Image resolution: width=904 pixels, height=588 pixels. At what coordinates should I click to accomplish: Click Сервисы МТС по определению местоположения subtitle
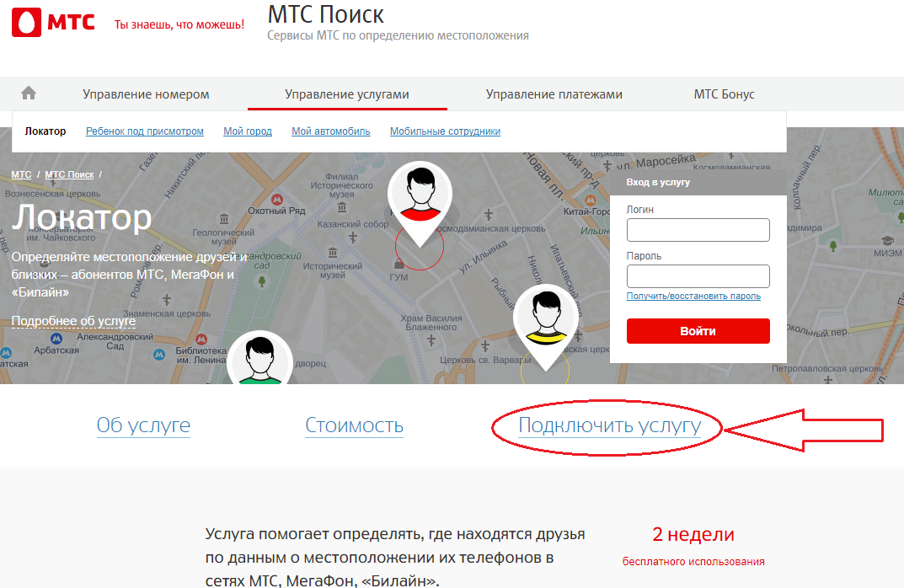click(398, 35)
